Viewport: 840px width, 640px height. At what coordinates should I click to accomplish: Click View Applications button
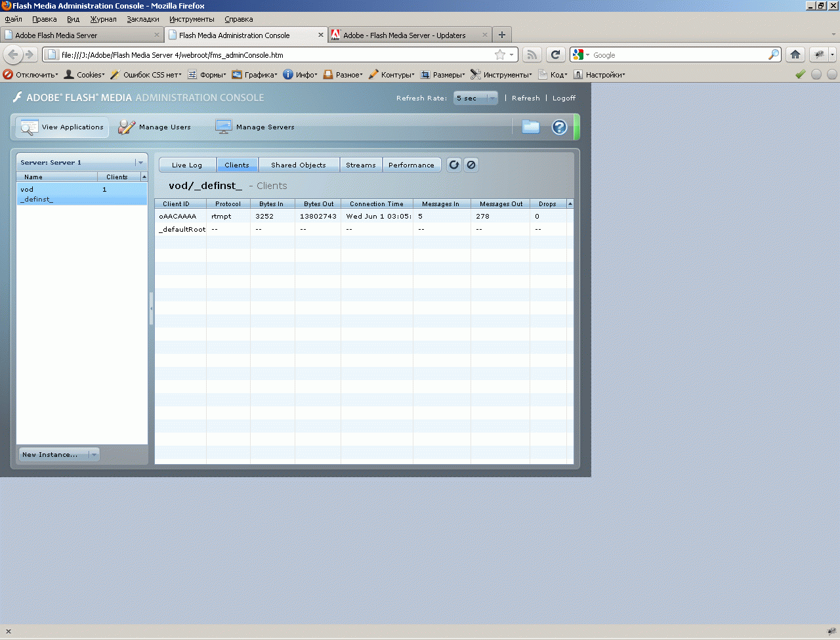click(x=62, y=127)
